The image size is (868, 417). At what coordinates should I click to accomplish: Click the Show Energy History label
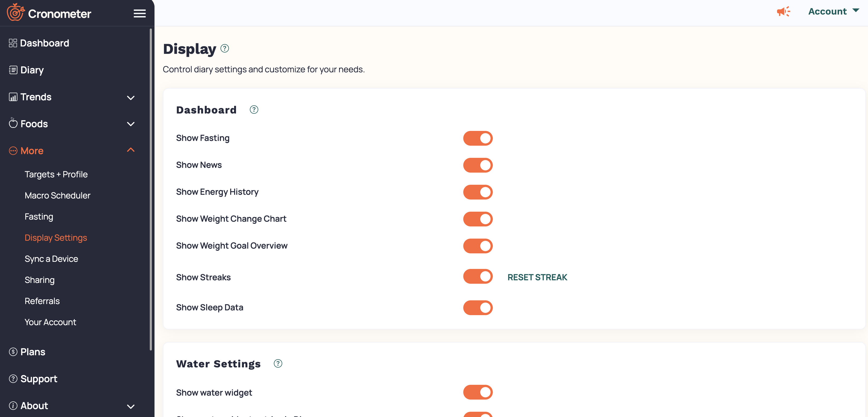217,192
